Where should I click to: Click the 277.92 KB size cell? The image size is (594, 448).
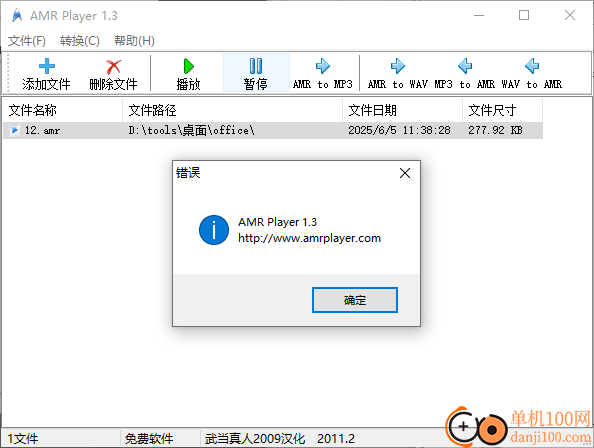(x=495, y=130)
